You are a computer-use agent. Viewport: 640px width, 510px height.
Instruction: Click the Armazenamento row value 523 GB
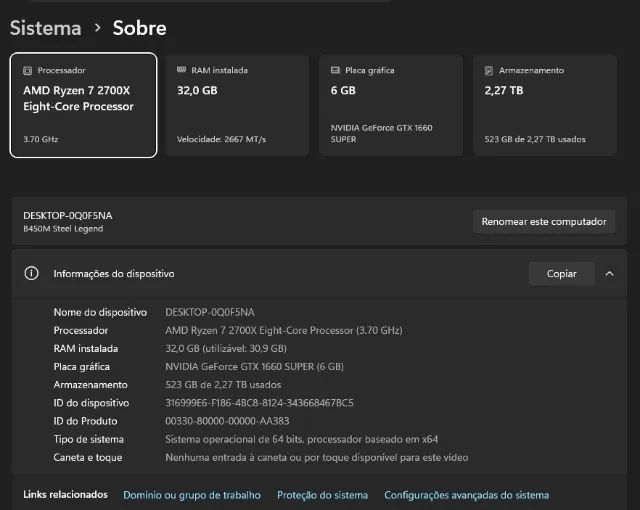coord(223,385)
